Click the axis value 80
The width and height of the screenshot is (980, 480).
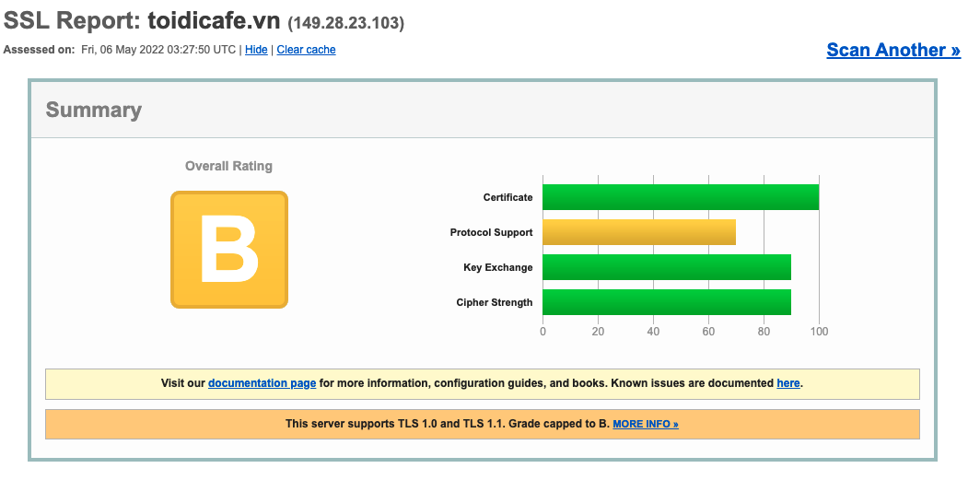click(764, 332)
